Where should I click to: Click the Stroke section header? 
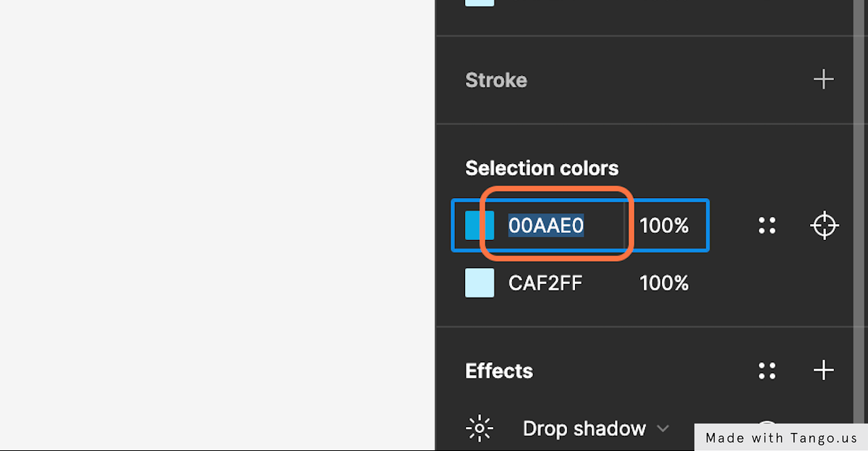(x=496, y=80)
